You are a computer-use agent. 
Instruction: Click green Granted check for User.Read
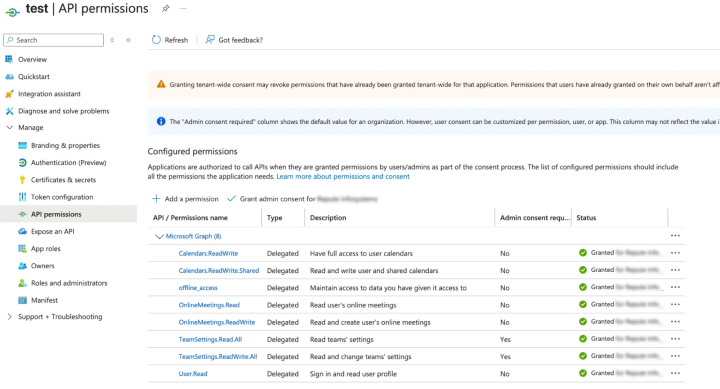[x=583, y=373]
